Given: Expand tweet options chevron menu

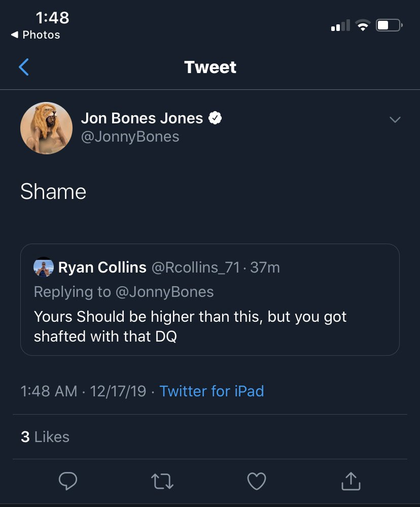Looking at the screenshot, I should point(395,120).
